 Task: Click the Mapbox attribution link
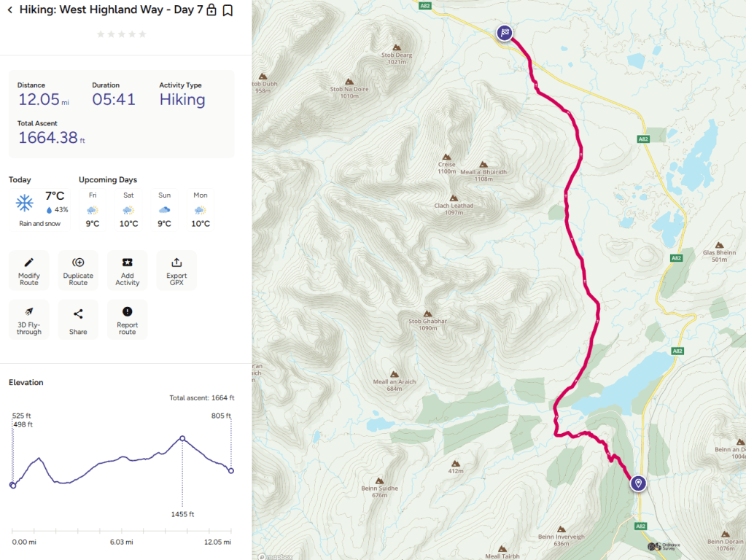click(275, 556)
